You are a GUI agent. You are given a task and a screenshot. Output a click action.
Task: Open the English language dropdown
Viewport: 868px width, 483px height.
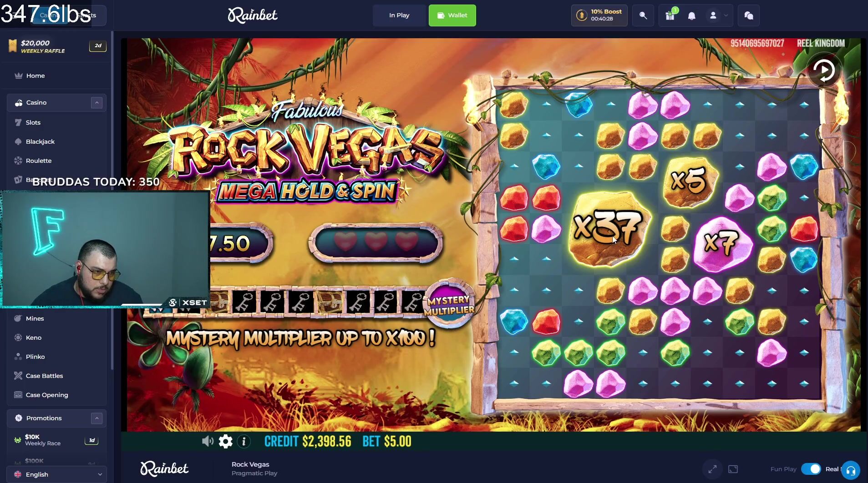point(57,474)
